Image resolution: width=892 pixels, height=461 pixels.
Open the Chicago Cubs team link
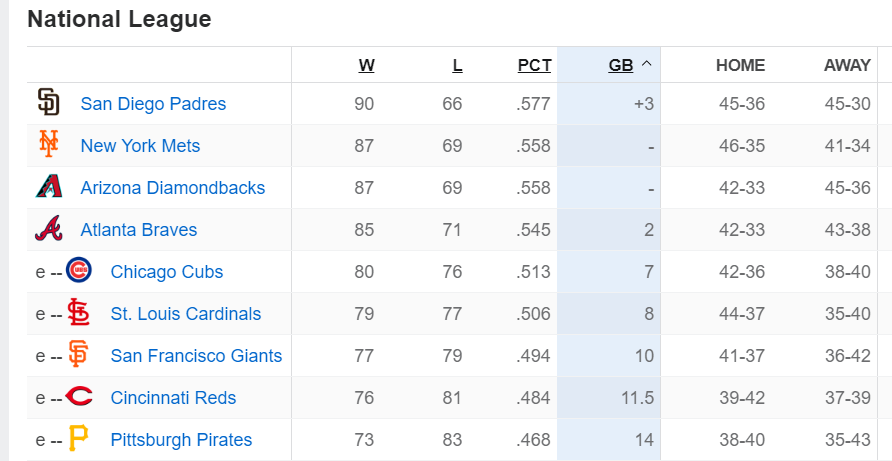coord(167,272)
